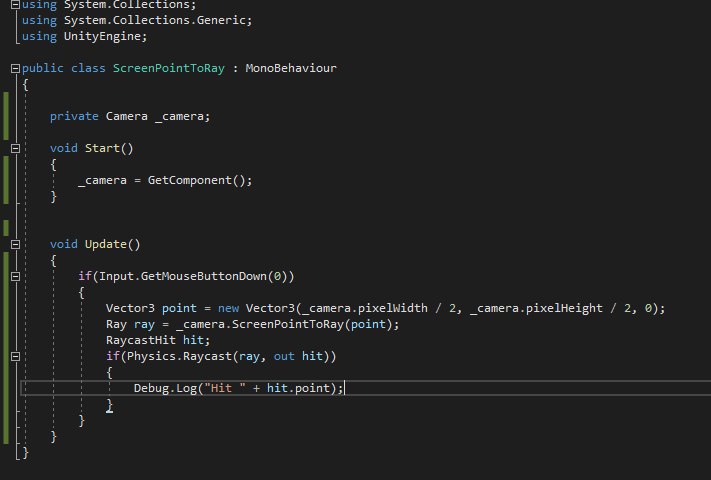
Task: Click the 'public' keyword of the class
Action: 43,68
